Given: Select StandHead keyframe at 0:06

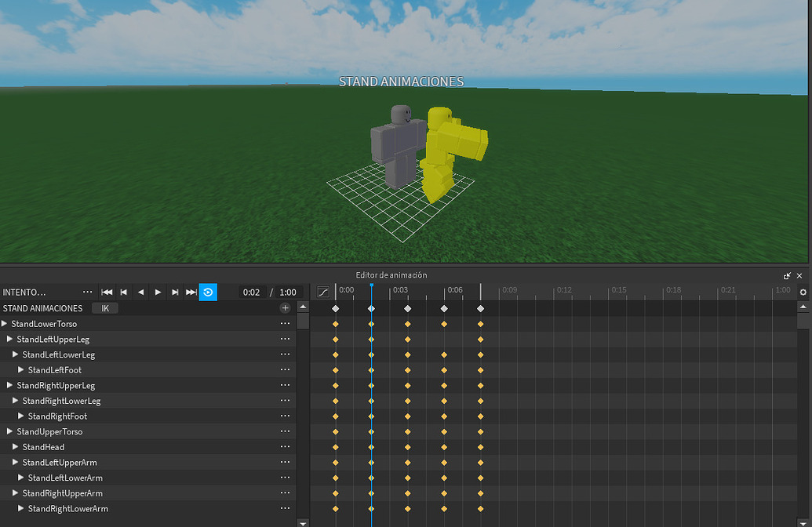Looking at the screenshot, I should [x=444, y=447].
